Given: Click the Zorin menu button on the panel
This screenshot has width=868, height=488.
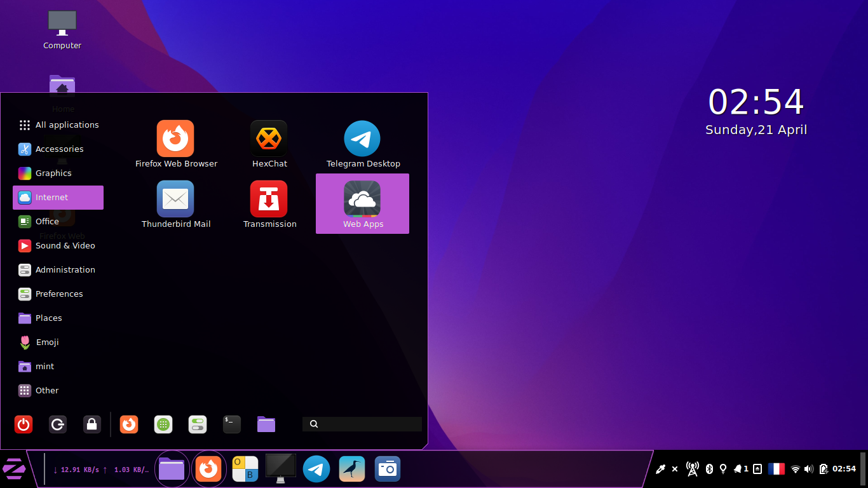Looking at the screenshot, I should tap(13, 470).
